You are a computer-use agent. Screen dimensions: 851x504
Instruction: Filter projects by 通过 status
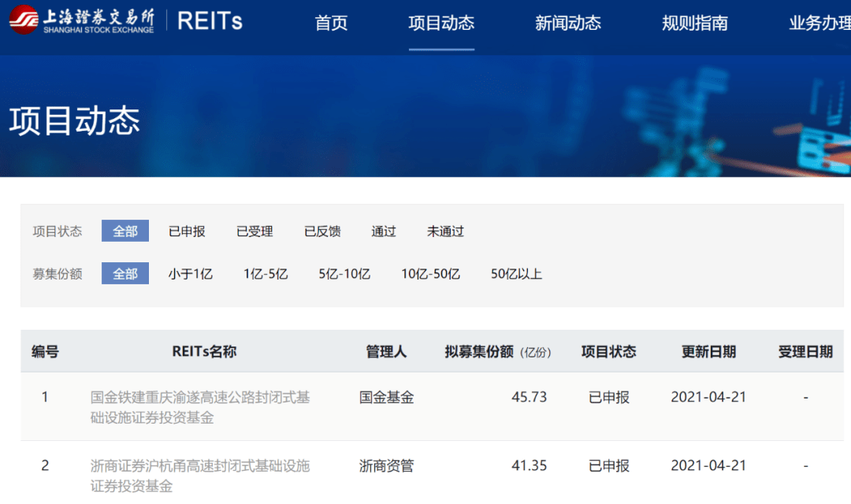click(x=384, y=231)
